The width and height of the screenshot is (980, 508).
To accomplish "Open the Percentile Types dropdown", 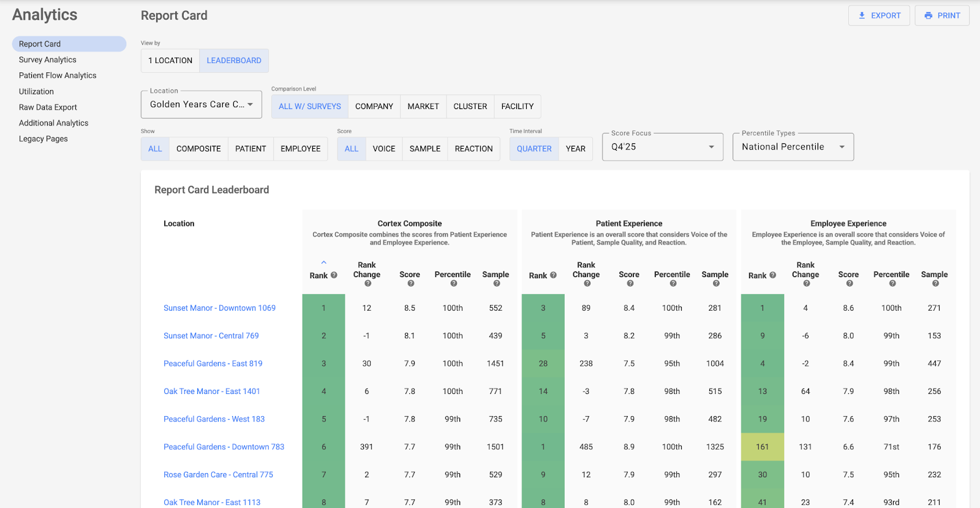I will pyautogui.click(x=793, y=147).
